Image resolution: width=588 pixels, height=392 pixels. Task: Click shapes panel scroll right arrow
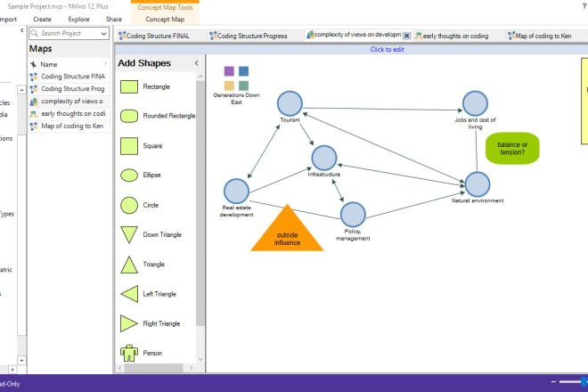pyautogui.click(x=192, y=368)
